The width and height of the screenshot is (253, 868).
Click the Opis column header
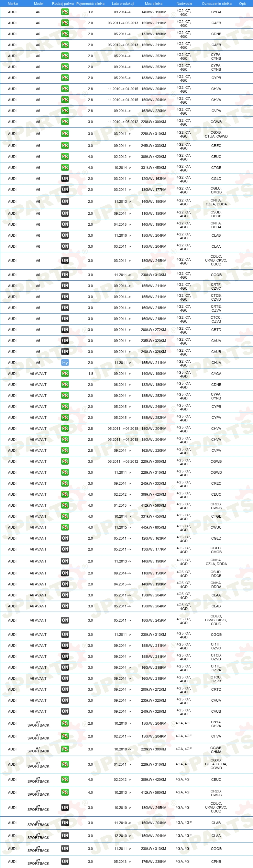pos(243,3)
